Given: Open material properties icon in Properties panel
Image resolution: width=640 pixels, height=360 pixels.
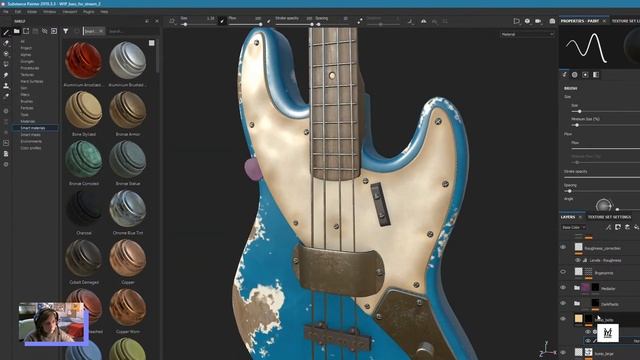Looking at the screenshot, I should [x=596, y=75].
